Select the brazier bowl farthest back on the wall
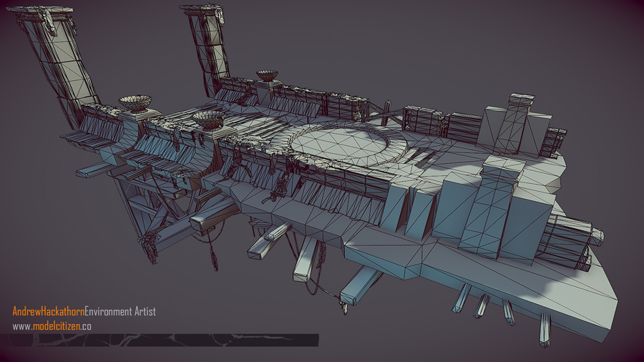644x362 pixels. [x=267, y=75]
